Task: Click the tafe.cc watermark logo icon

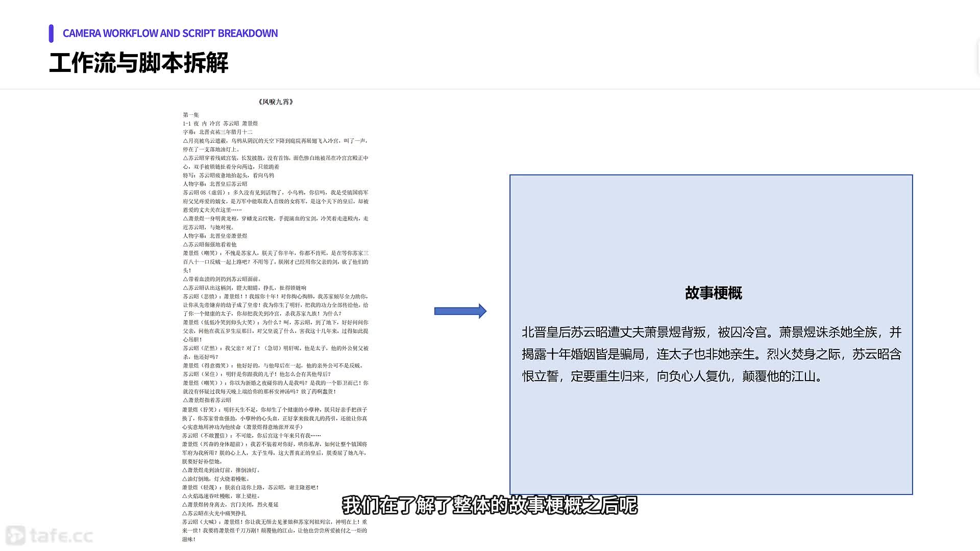Action: point(15,535)
